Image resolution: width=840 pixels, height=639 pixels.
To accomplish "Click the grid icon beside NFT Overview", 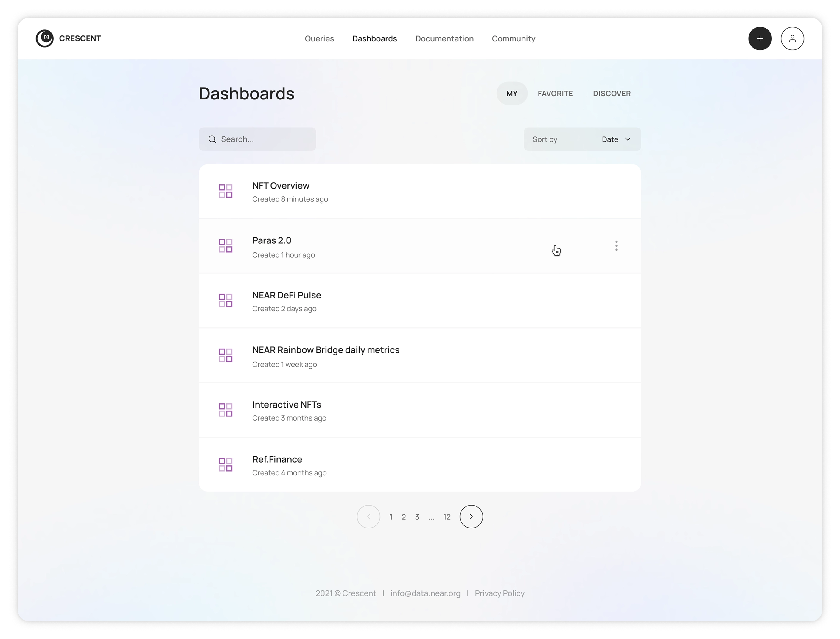I will coord(225,191).
